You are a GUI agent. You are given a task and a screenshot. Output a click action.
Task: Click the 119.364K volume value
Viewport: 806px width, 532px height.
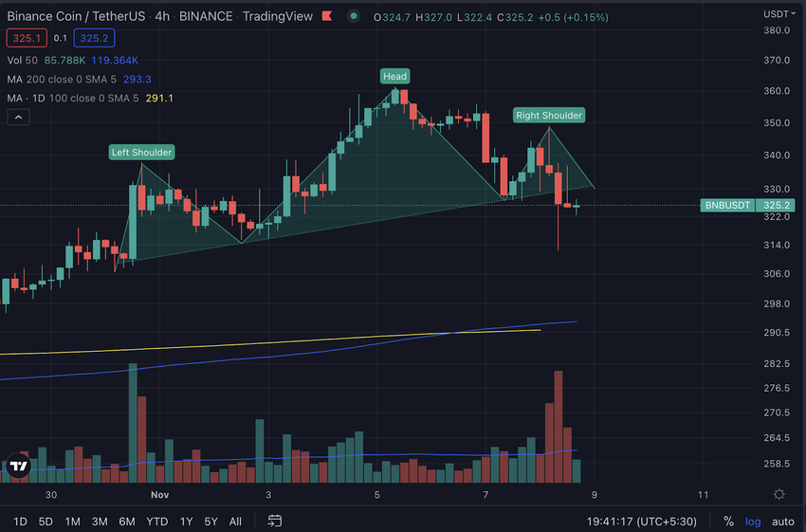pyautogui.click(x=115, y=60)
